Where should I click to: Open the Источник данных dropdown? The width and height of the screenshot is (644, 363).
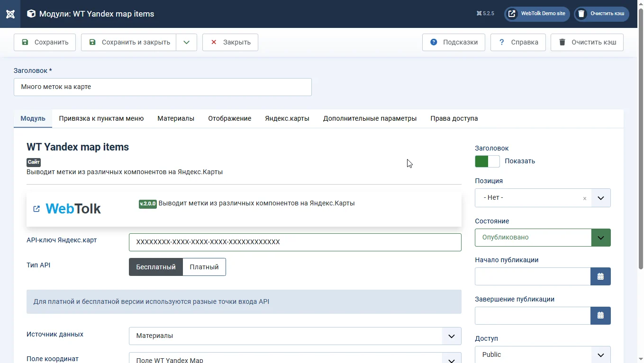coord(295,336)
